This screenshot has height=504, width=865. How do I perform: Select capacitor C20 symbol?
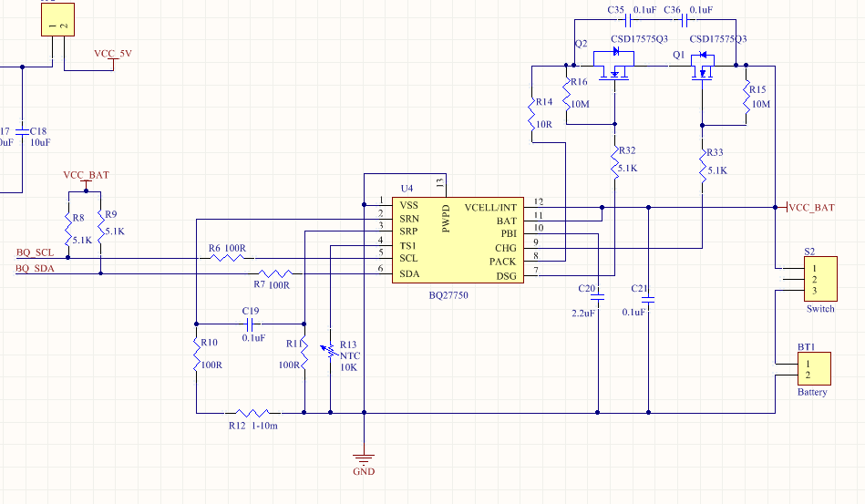click(597, 298)
